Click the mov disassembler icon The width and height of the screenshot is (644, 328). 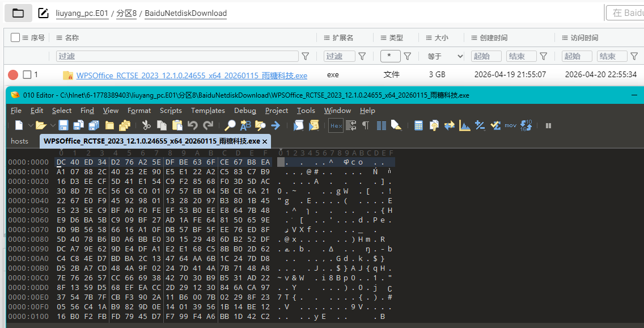pyautogui.click(x=511, y=125)
